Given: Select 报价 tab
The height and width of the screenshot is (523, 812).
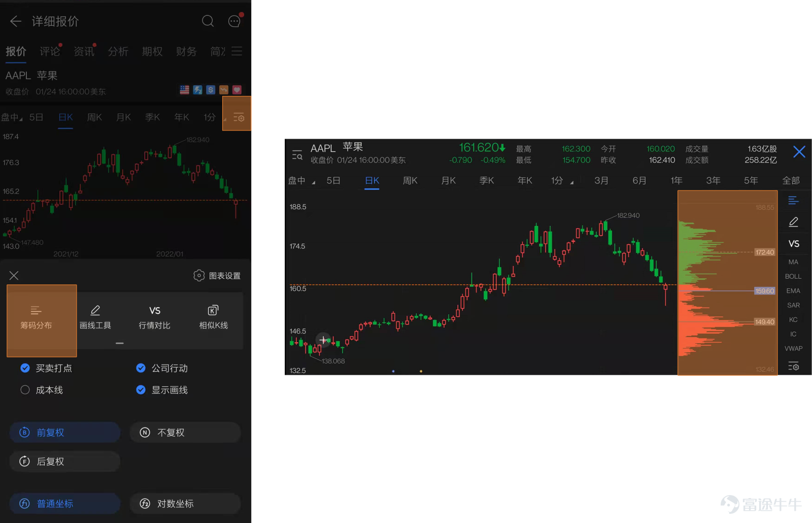Looking at the screenshot, I should click(16, 51).
